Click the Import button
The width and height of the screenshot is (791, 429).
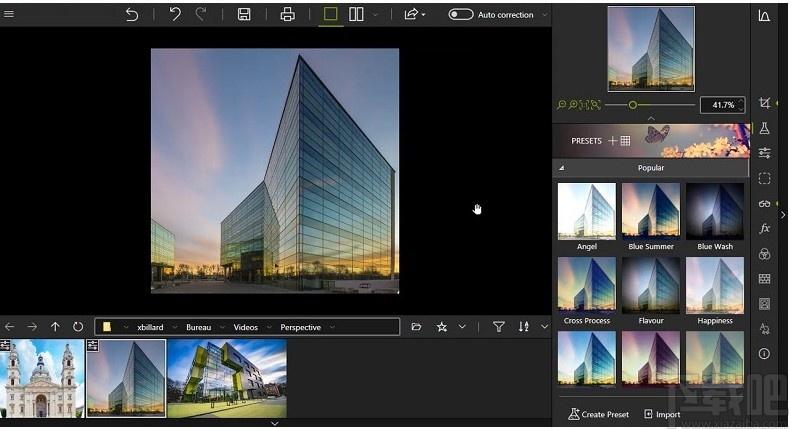(x=662, y=414)
